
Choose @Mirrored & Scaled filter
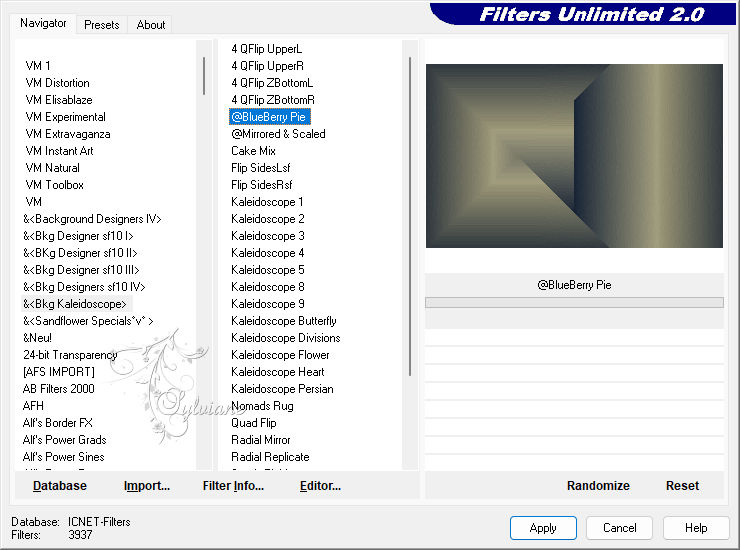pos(278,134)
